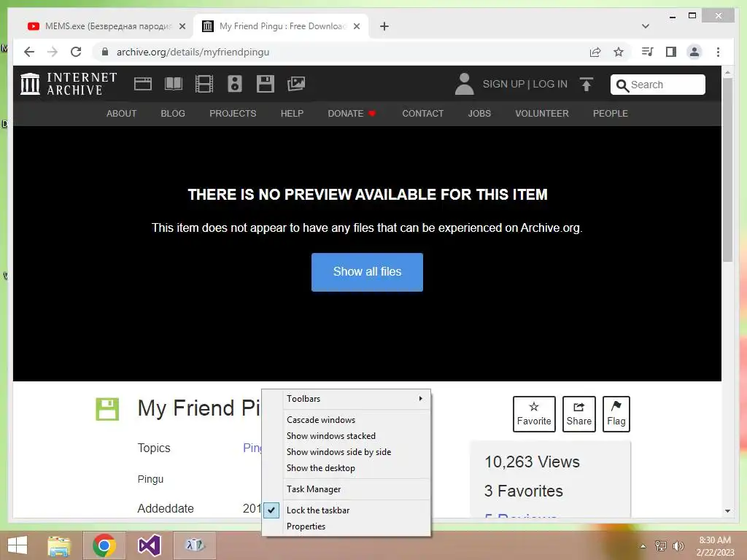
Task: Click the scrollbar down arrow
Action: 727,511
